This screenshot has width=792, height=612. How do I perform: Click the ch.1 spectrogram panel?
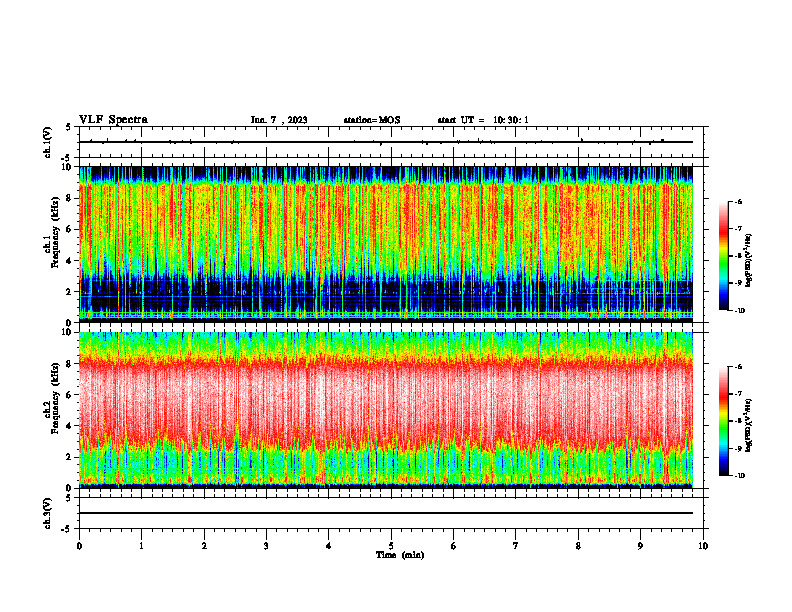(x=386, y=244)
